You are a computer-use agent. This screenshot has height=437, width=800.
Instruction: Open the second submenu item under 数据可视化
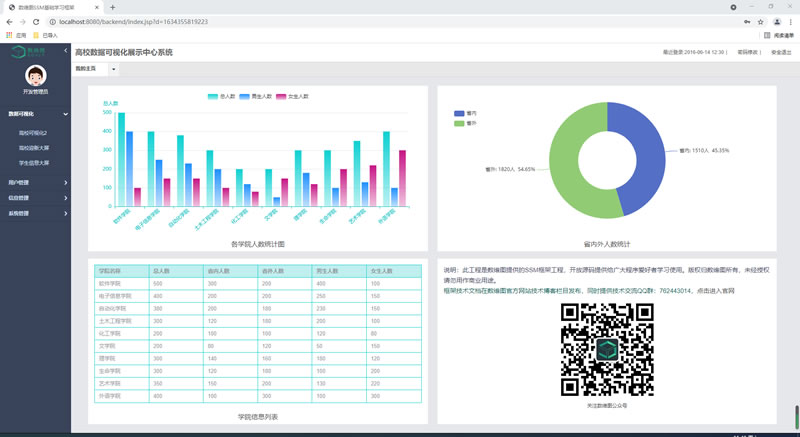point(34,148)
